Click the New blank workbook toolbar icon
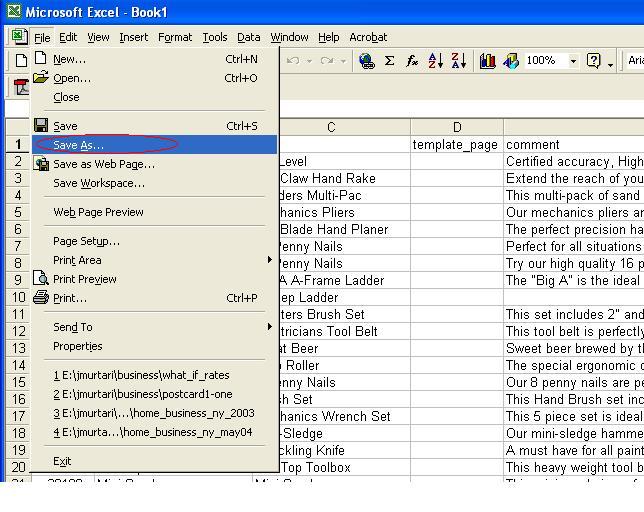This screenshot has height=512, width=644. tap(21, 61)
